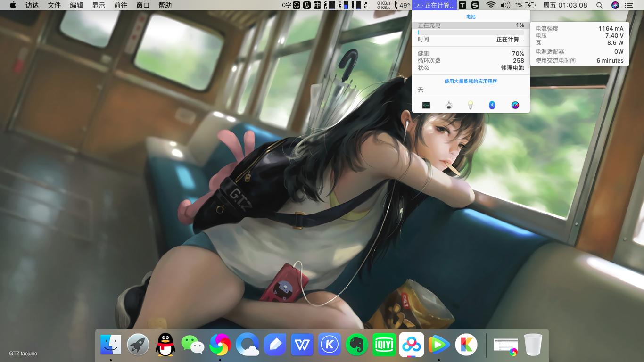Viewport: 644px width, 362px height.
Task: Collapse the battery status menu showing 正在计算
Action: click(x=435, y=5)
